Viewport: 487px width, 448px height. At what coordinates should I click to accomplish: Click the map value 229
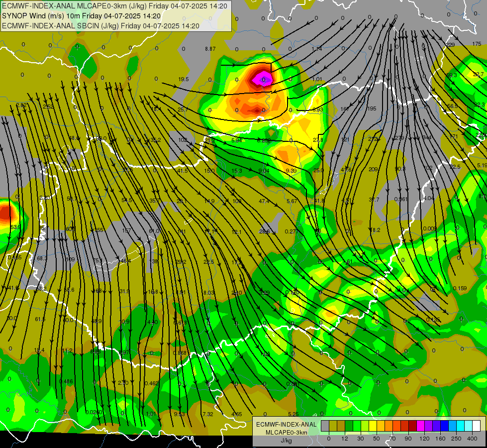(450, 45)
